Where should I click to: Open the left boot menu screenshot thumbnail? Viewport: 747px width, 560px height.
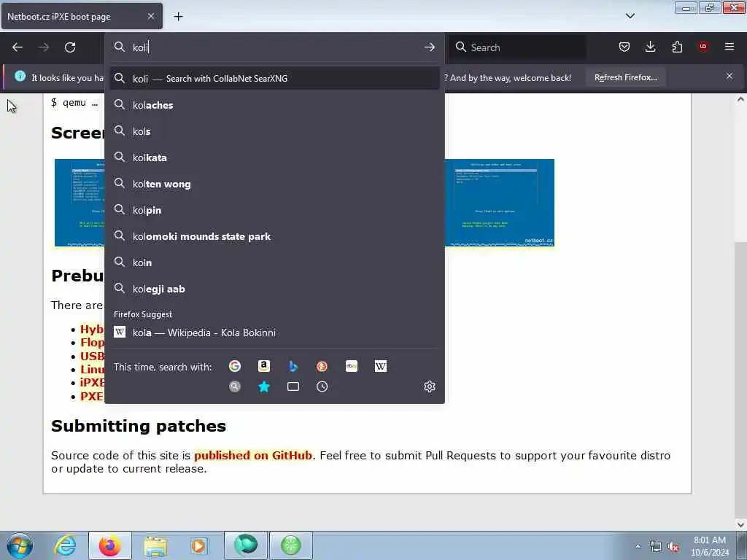tap(79, 203)
